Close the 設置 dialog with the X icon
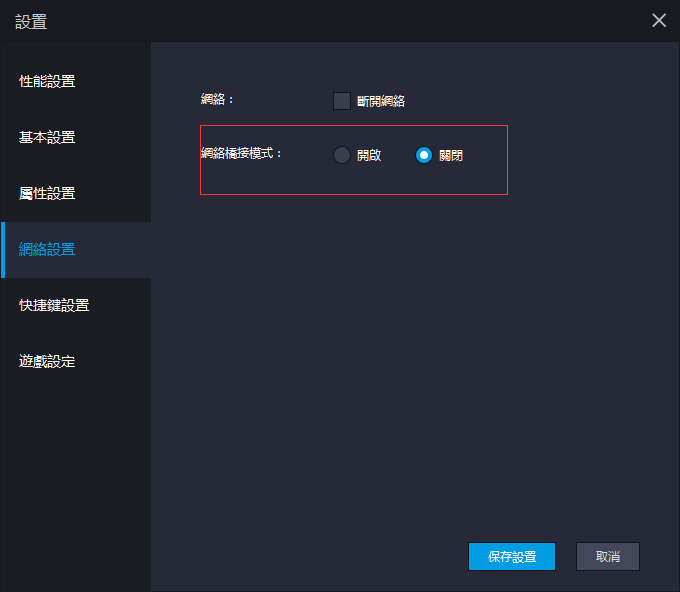The height and width of the screenshot is (592, 680). (659, 20)
